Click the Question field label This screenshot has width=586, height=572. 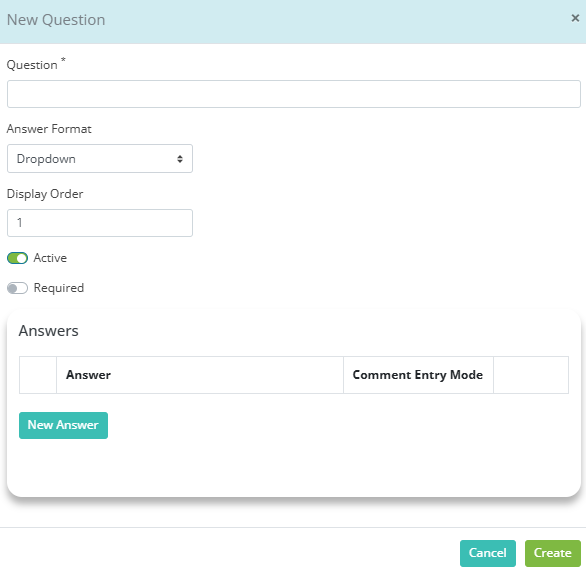32,65
